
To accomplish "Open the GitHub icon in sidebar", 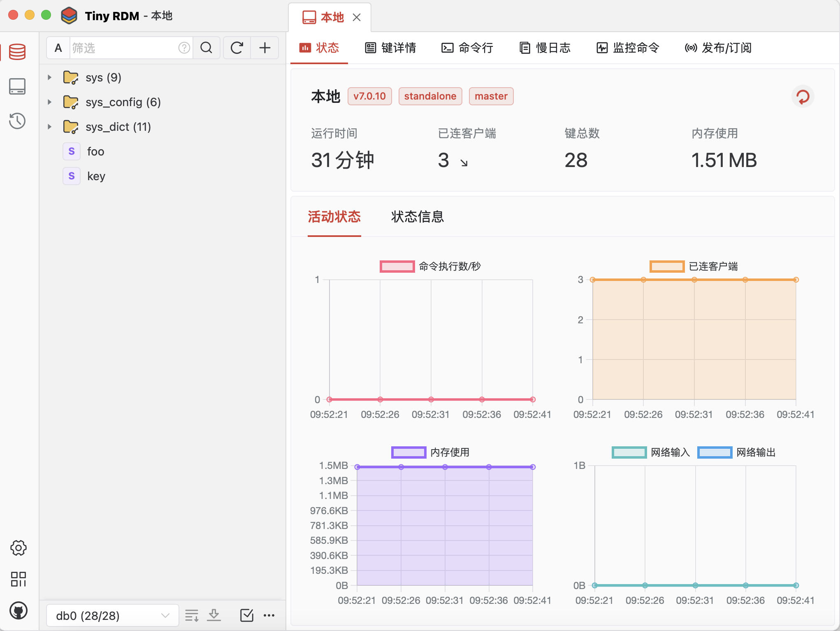I will pyautogui.click(x=19, y=611).
